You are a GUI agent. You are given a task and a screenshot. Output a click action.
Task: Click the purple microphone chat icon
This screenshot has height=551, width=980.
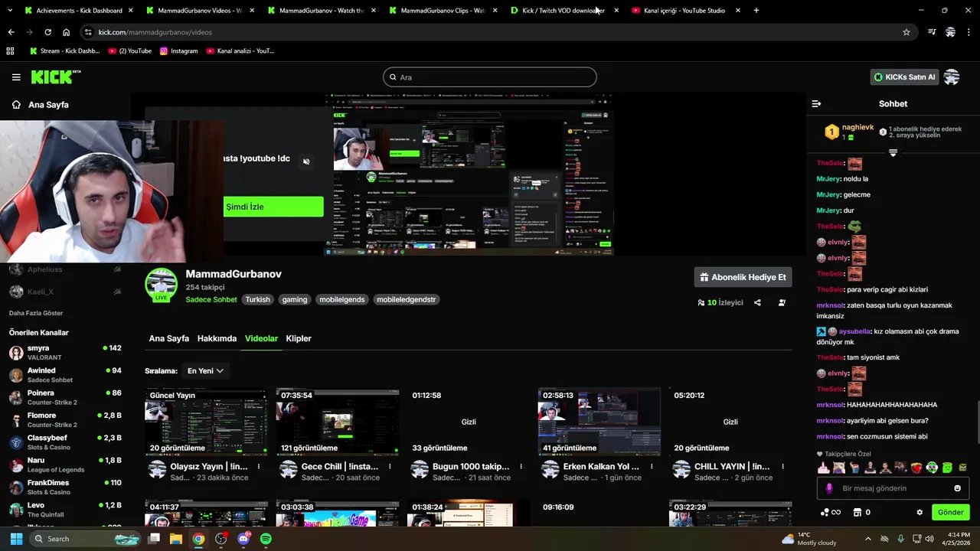pos(829,488)
